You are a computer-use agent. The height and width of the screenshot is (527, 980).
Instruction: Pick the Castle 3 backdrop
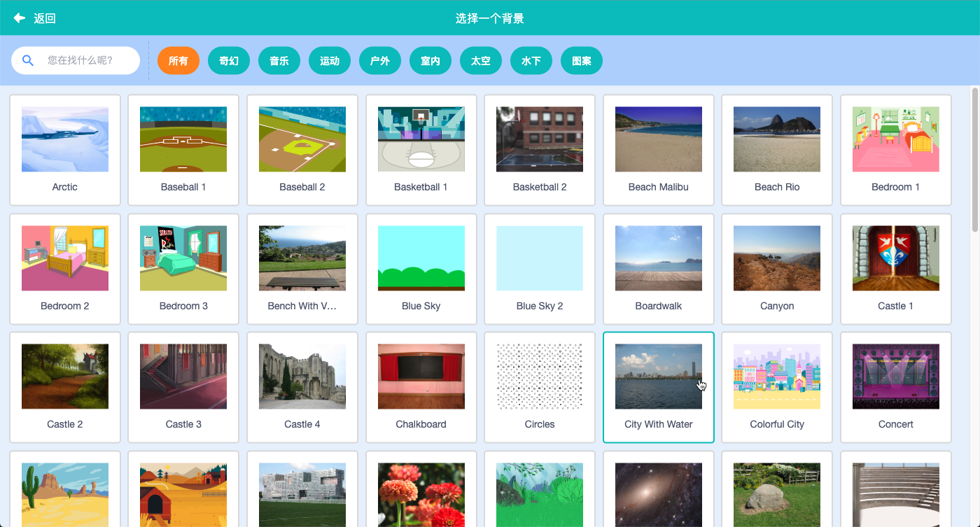[x=183, y=387]
